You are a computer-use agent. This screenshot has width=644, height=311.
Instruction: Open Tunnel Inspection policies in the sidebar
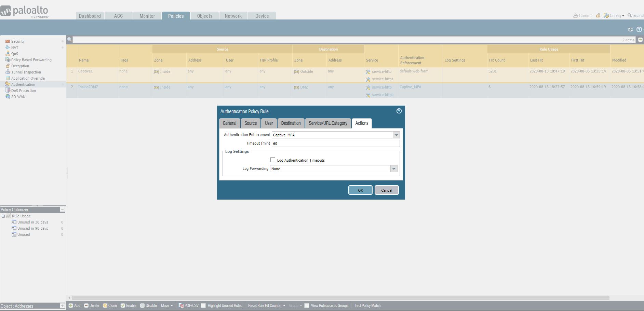coord(26,72)
